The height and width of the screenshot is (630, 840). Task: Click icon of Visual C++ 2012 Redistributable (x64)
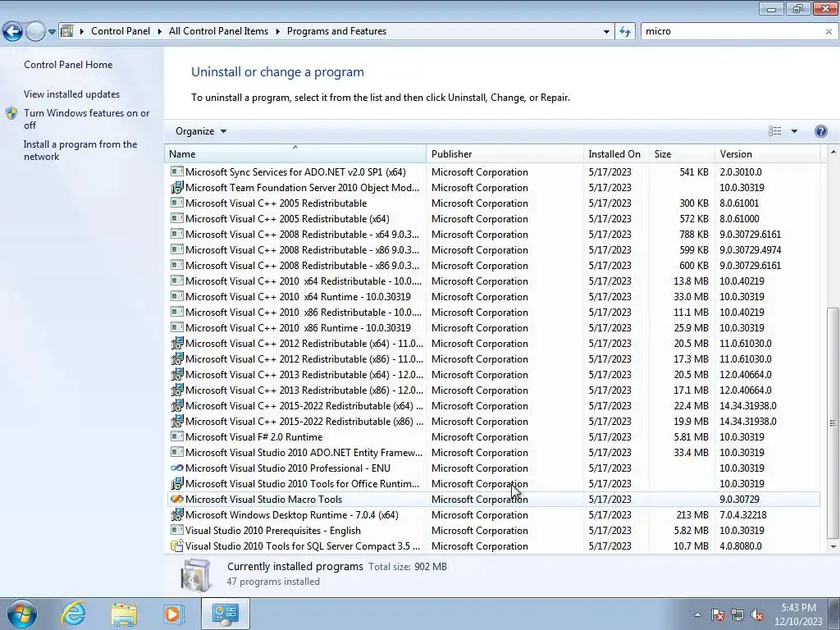pos(177,343)
